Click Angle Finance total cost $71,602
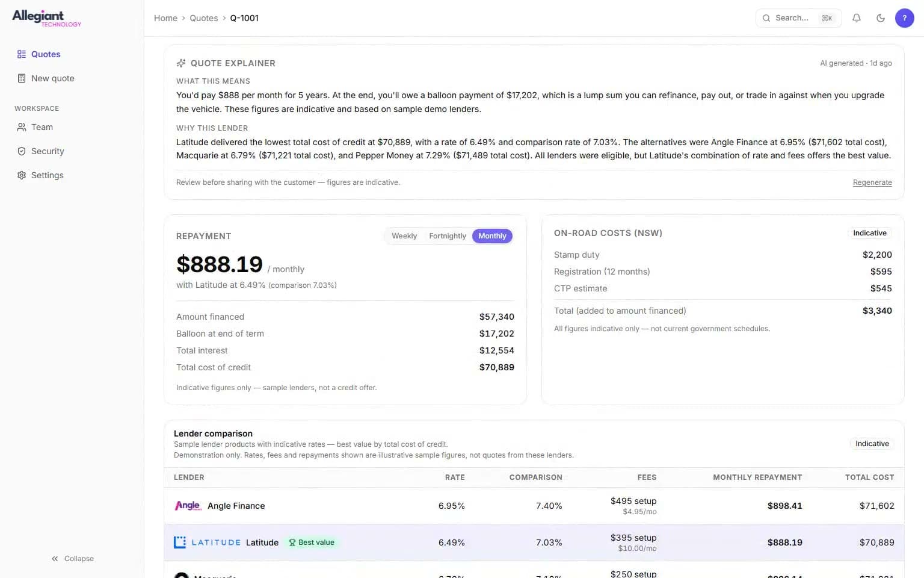The height and width of the screenshot is (578, 924). pos(876,506)
